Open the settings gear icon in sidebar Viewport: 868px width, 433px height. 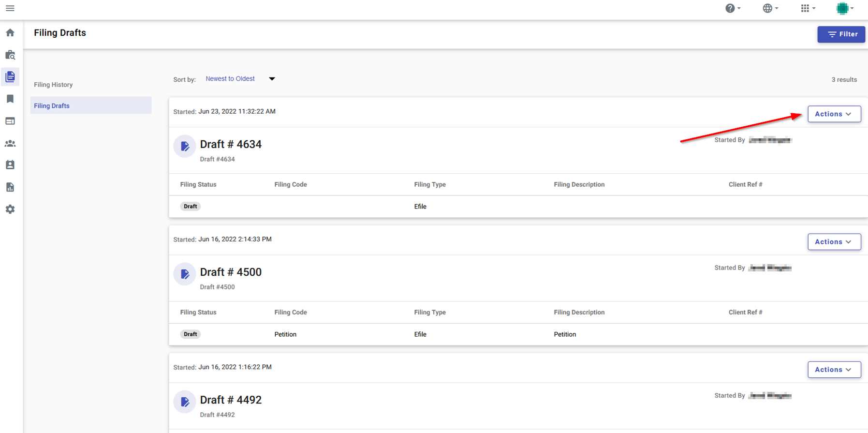[x=10, y=209]
